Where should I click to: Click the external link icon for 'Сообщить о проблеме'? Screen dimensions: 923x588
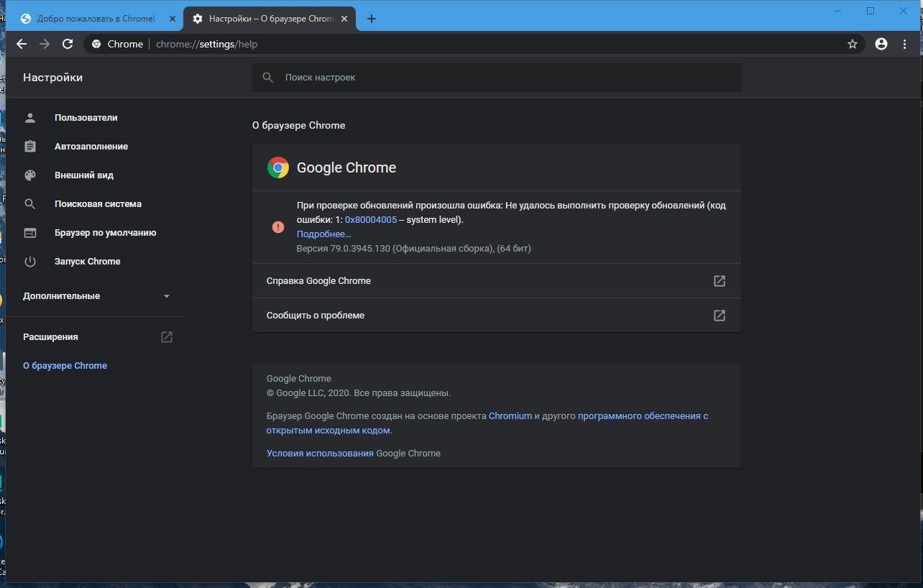click(719, 315)
